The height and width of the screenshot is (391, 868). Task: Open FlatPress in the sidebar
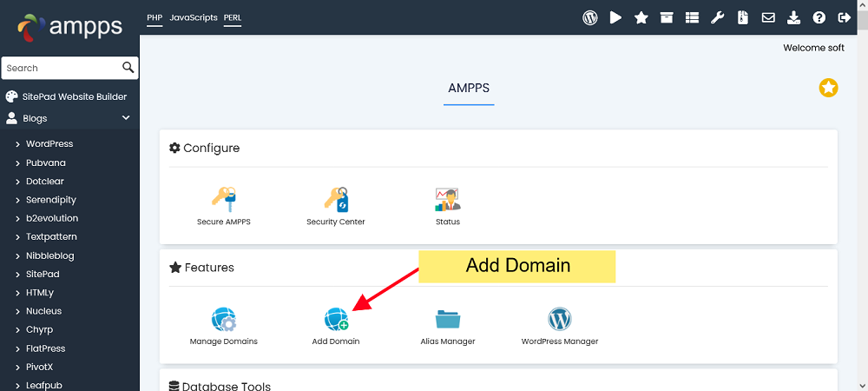tap(45, 348)
